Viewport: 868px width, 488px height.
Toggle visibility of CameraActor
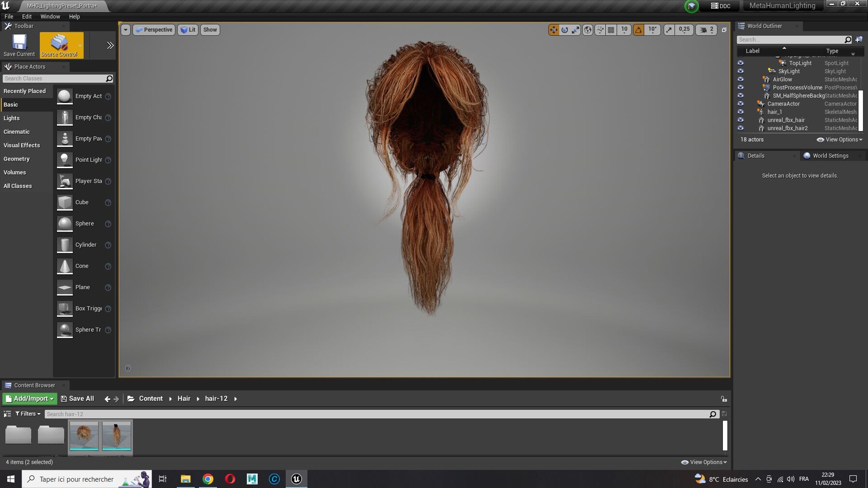741,104
